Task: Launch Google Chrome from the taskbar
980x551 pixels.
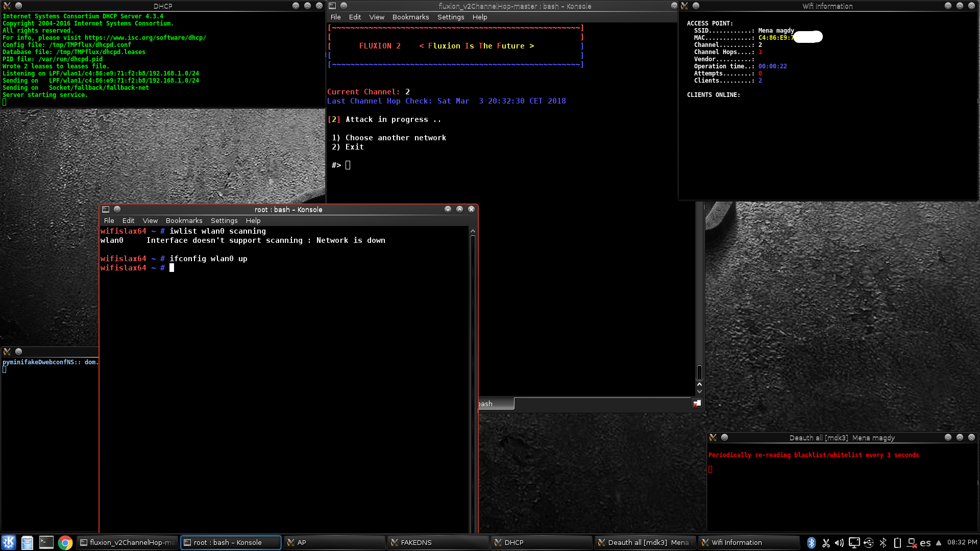Action: (x=65, y=542)
